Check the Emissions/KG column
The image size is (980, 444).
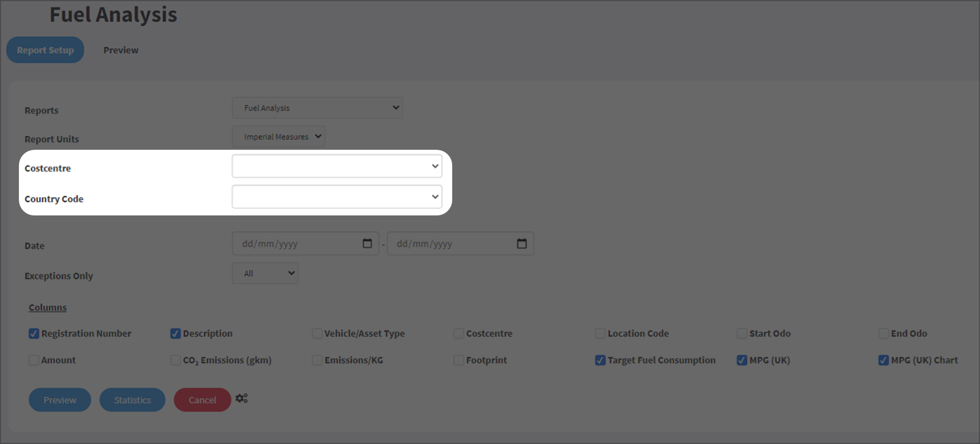[x=317, y=360]
